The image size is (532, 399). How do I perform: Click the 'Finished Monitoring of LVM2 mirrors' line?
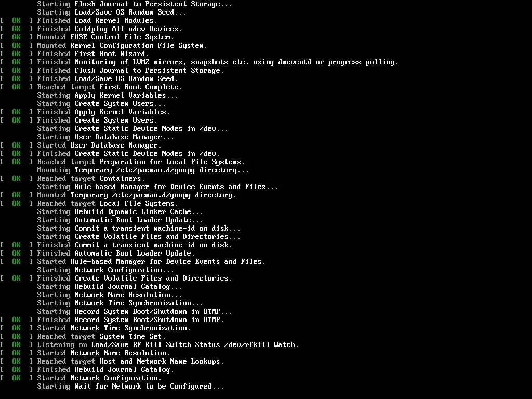199,62
